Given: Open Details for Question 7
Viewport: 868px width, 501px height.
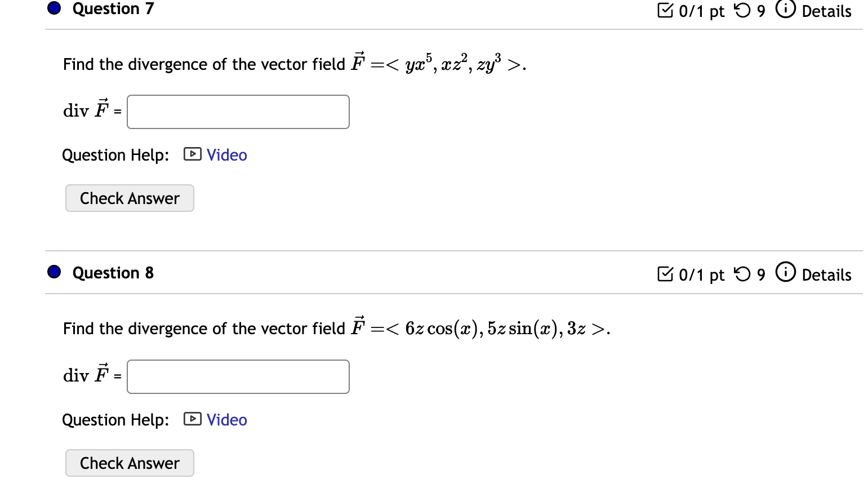Looking at the screenshot, I should click(x=826, y=11).
